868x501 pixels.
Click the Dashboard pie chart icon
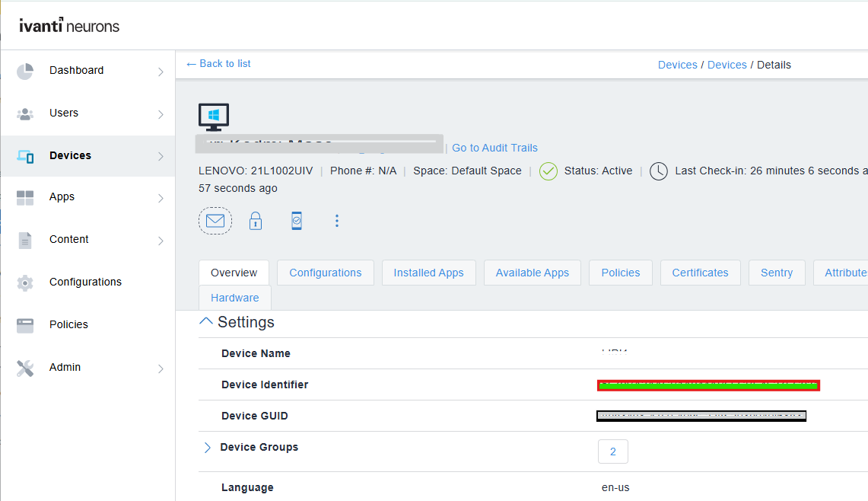coord(24,70)
